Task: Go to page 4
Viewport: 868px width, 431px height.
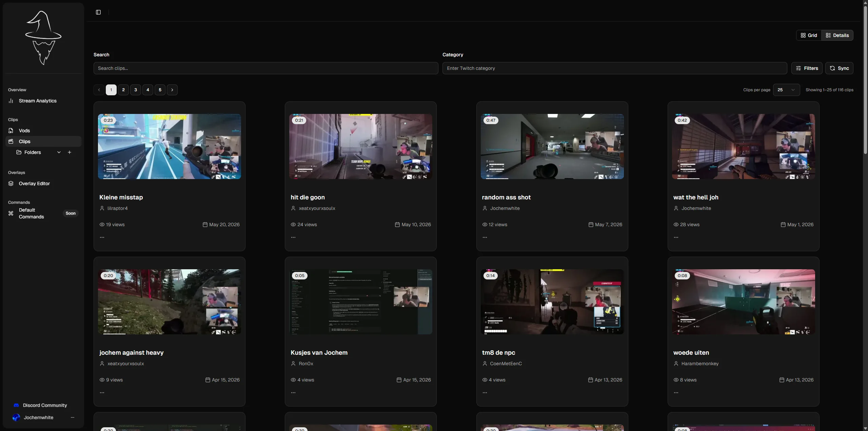Action: tap(148, 90)
